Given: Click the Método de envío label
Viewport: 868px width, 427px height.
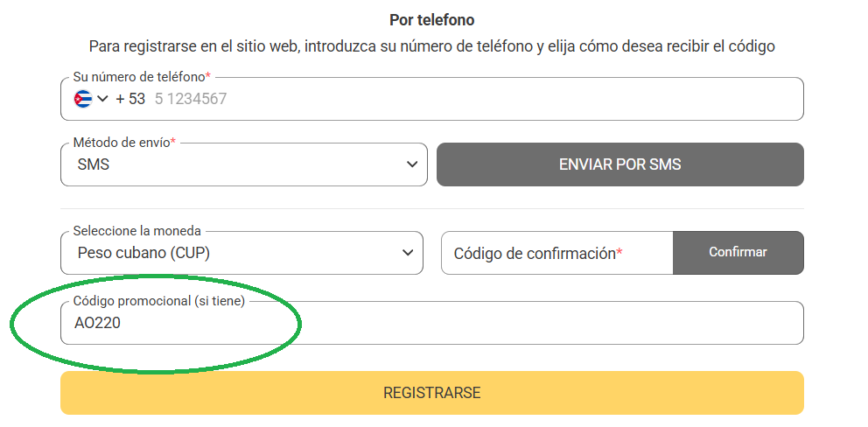Looking at the screenshot, I should pos(124,143).
